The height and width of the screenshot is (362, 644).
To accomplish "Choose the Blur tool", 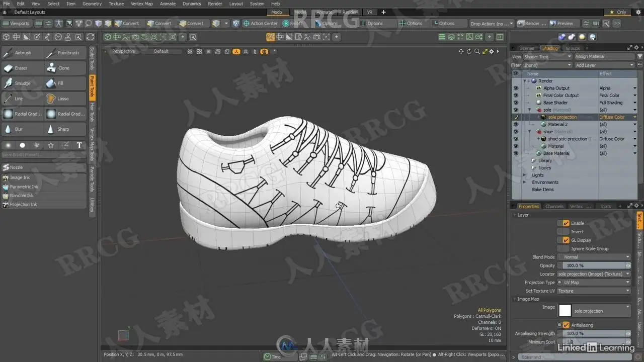I will coord(22,129).
